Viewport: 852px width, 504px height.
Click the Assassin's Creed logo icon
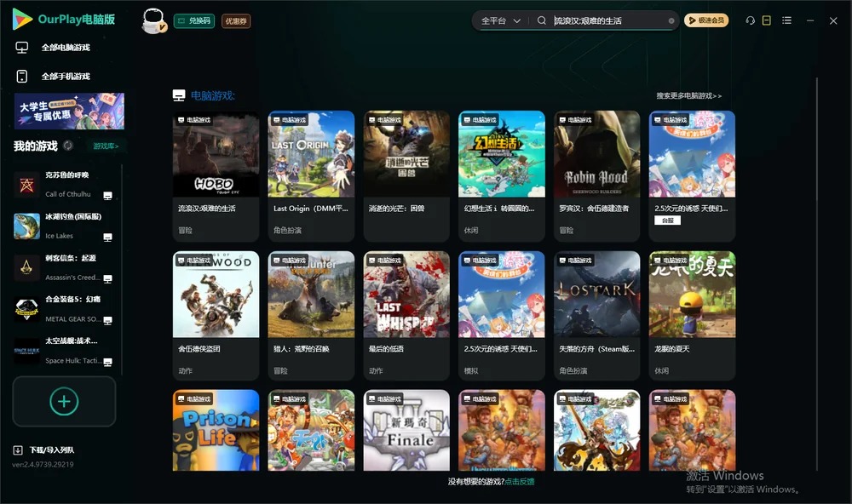26,267
